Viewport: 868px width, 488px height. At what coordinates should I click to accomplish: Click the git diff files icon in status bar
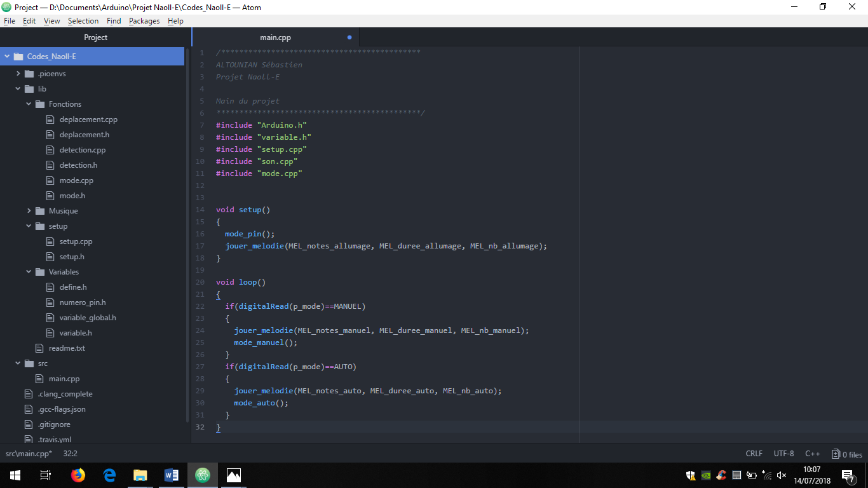point(836,454)
